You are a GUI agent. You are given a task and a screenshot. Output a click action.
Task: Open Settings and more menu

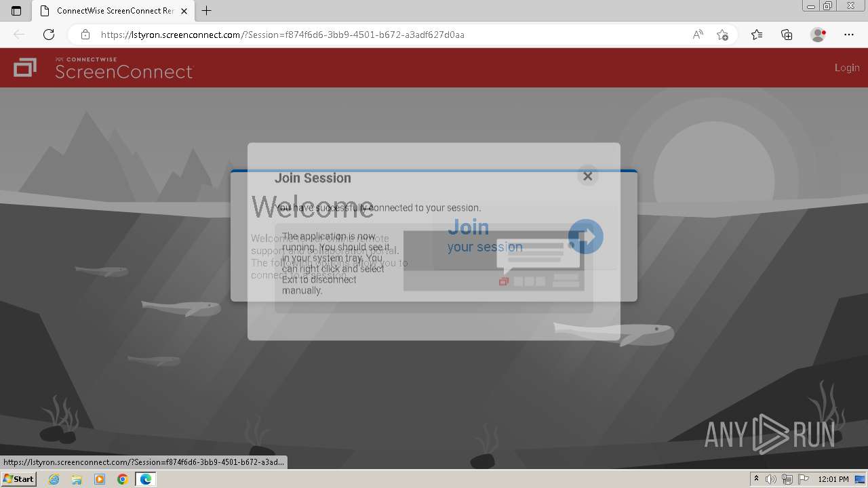(x=849, y=35)
